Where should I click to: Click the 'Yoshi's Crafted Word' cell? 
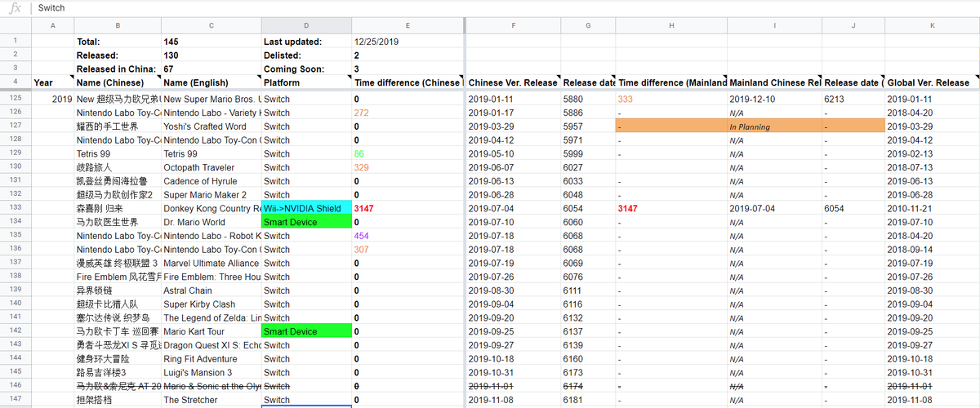pos(212,126)
